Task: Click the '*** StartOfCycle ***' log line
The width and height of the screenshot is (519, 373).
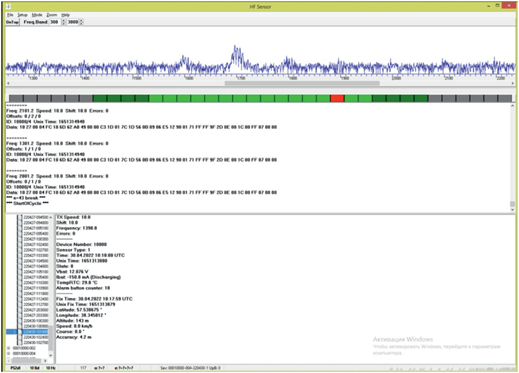Action: [x=28, y=203]
